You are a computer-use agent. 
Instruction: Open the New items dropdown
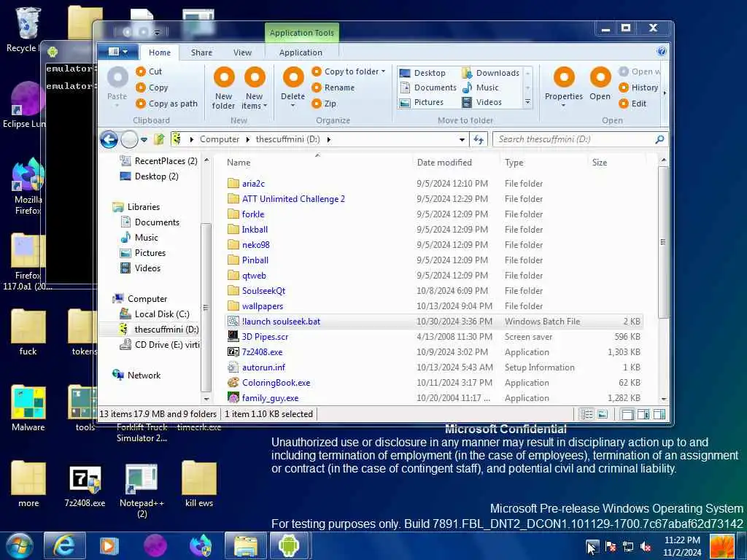[255, 101]
